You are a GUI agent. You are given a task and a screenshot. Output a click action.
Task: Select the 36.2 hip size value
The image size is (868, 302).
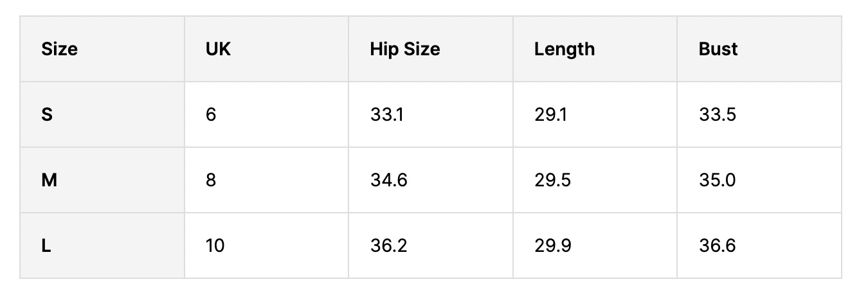coord(388,246)
